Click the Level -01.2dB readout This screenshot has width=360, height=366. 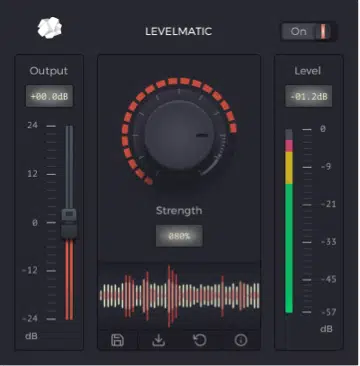point(308,97)
